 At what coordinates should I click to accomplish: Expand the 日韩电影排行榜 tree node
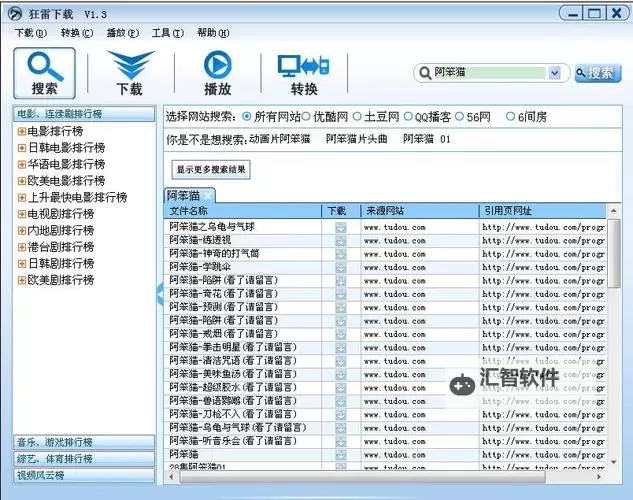(22, 148)
